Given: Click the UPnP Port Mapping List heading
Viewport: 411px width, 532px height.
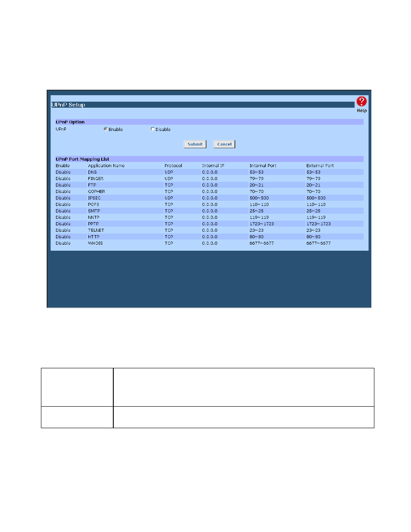Looking at the screenshot, I should point(82,159).
